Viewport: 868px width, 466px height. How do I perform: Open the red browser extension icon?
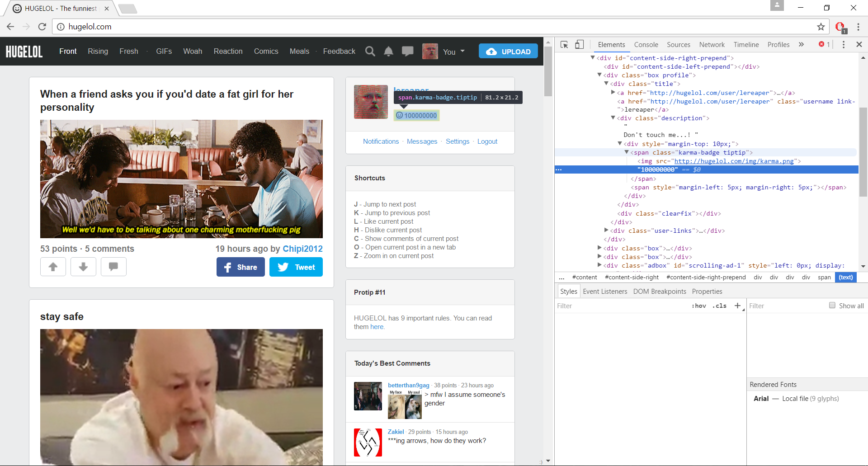point(840,27)
